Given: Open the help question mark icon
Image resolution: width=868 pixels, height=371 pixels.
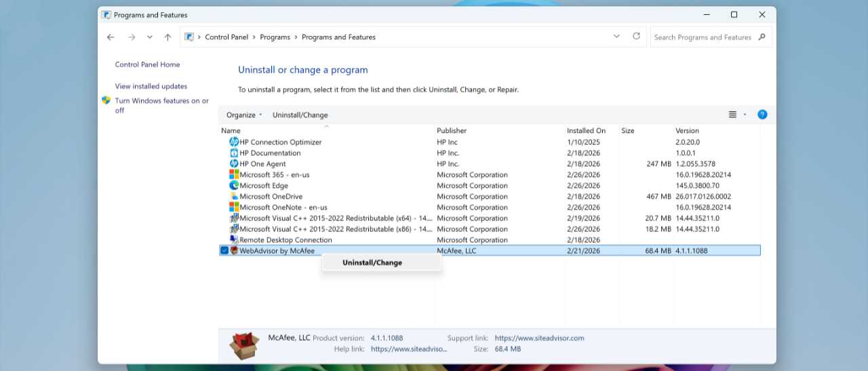Looking at the screenshot, I should [762, 115].
